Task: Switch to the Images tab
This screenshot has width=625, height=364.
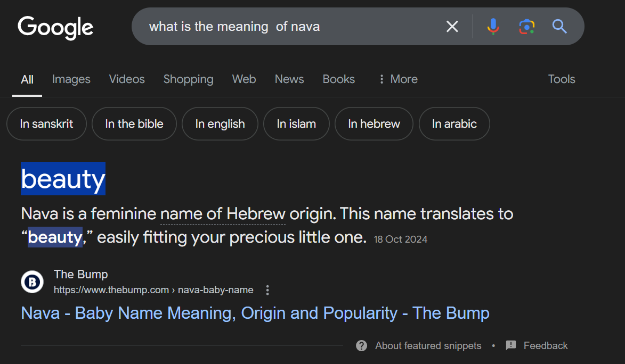Action: 71,79
